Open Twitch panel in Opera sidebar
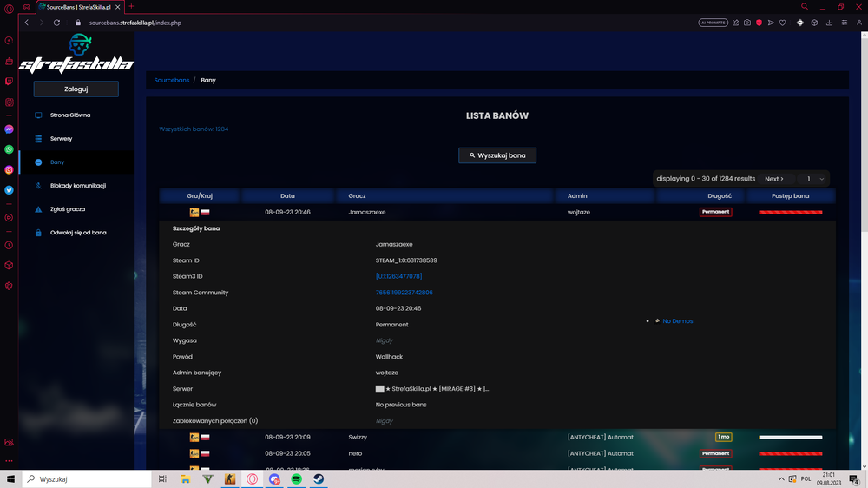 [x=9, y=82]
